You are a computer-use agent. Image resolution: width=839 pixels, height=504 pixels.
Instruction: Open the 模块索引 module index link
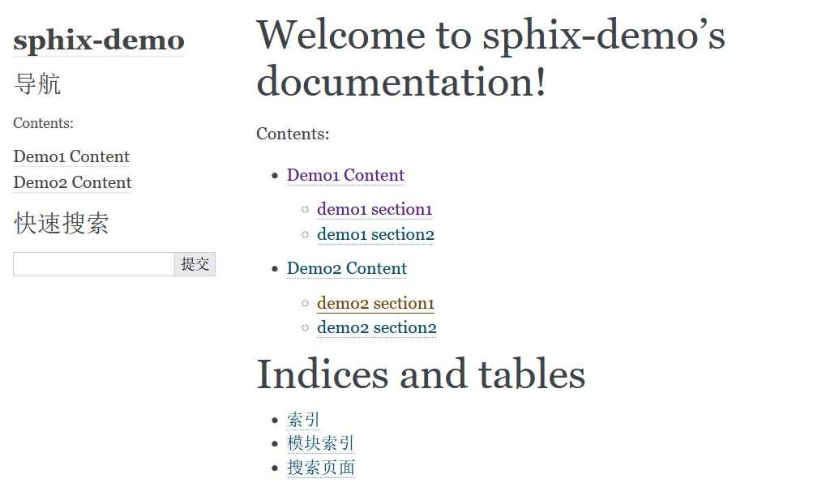[x=320, y=443]
